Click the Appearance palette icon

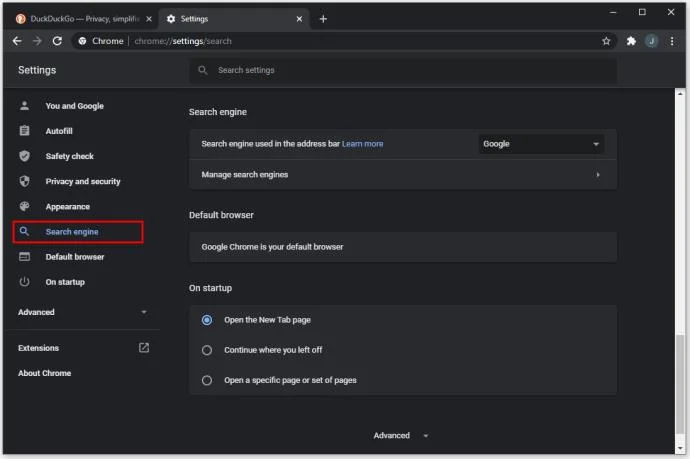pyautogui.click(x=24, y=206)
